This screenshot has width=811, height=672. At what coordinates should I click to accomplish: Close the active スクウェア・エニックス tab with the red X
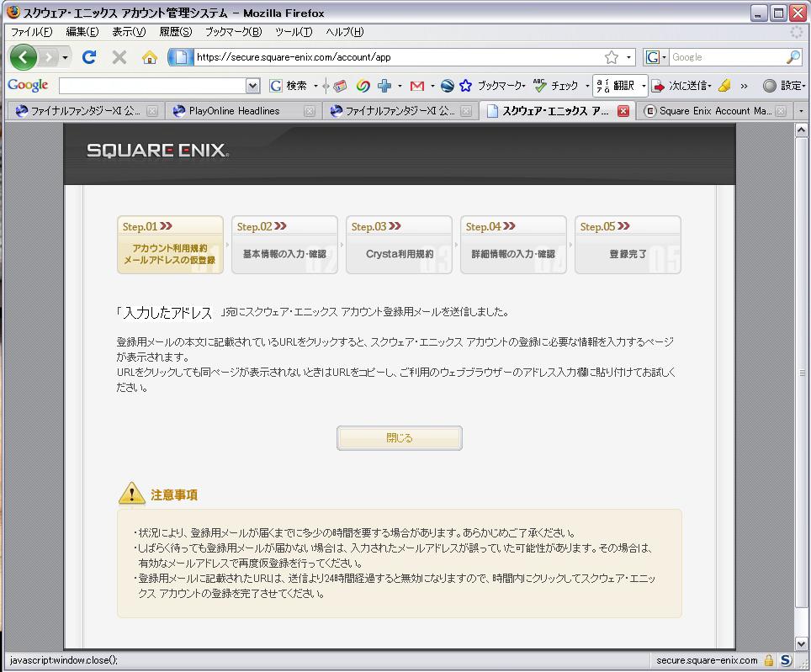point(623,111)
